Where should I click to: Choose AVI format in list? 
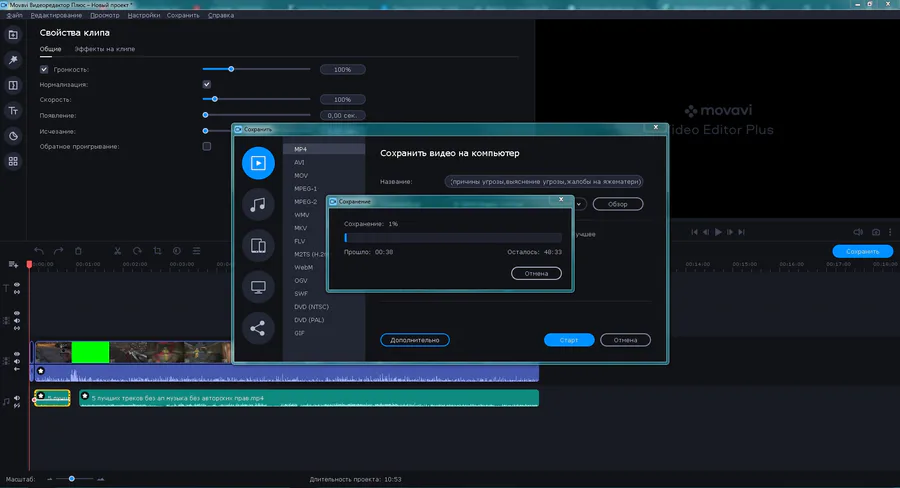324,162
